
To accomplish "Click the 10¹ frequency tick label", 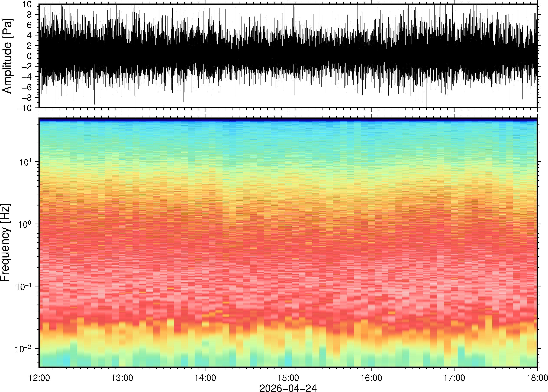I will (25, 162).
